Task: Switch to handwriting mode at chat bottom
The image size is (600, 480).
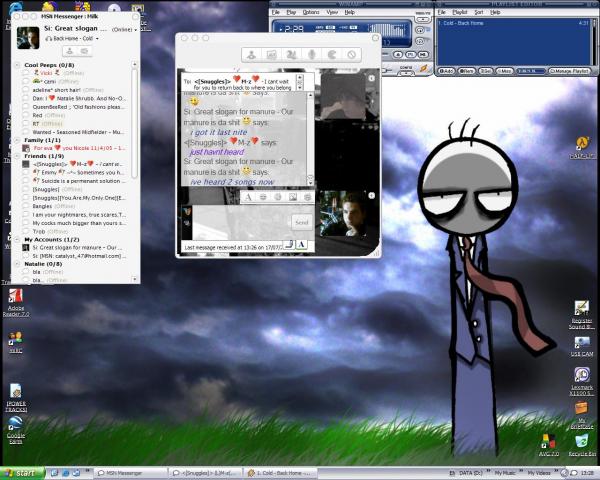Action: (x=289, y=245)
